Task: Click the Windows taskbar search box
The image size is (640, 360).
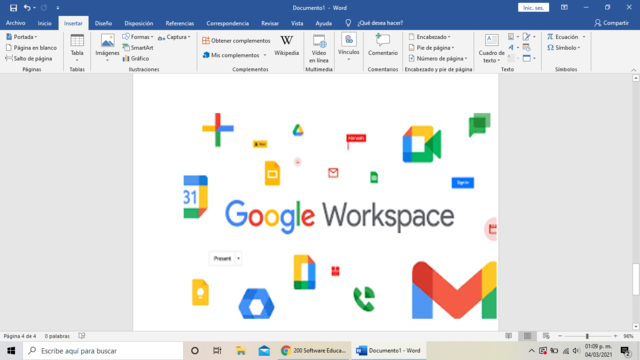Action: pyautogui.click(x=103, y=351)
